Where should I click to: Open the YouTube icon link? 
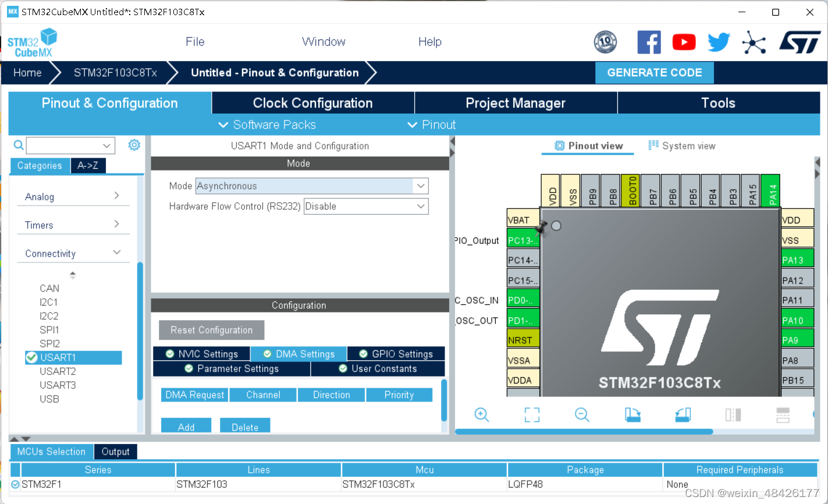684,42
